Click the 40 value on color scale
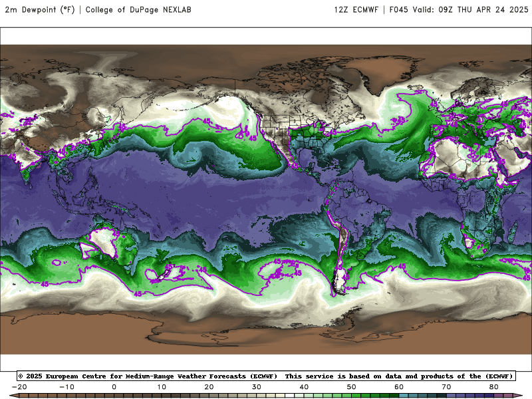Image resolution: width=532 pixels, height=399 pixels. [305, 387]
